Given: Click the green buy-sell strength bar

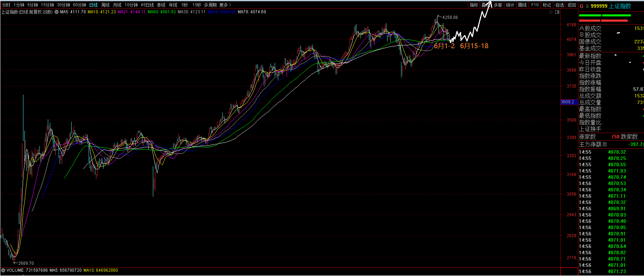Looking at the screenshot, I should click(605, 15).
